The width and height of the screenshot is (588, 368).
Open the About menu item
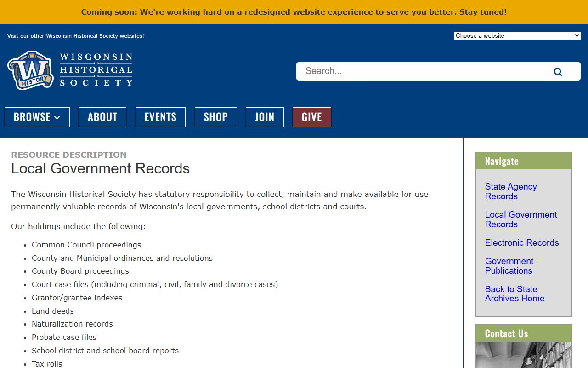pos(102,117)
